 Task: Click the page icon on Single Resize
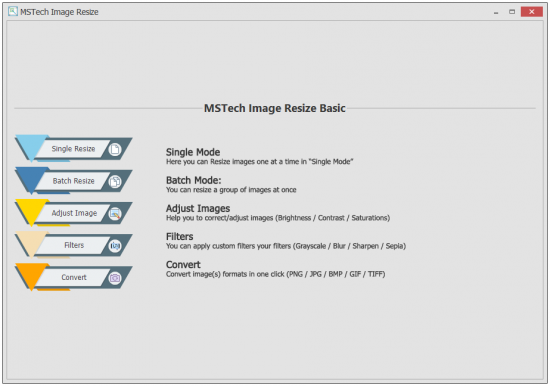(115, 149)
